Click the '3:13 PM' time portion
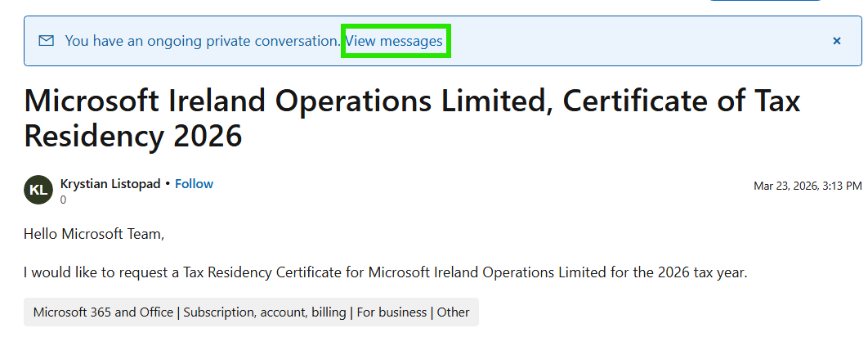The image size is (868, 337). tap(842, 186)
